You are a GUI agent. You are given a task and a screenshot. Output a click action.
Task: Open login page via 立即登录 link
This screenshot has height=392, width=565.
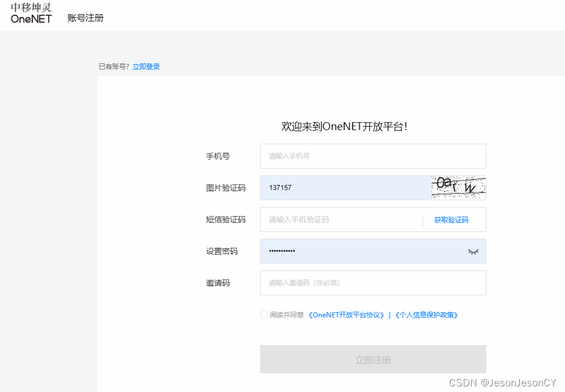click(x=146, y=66)
